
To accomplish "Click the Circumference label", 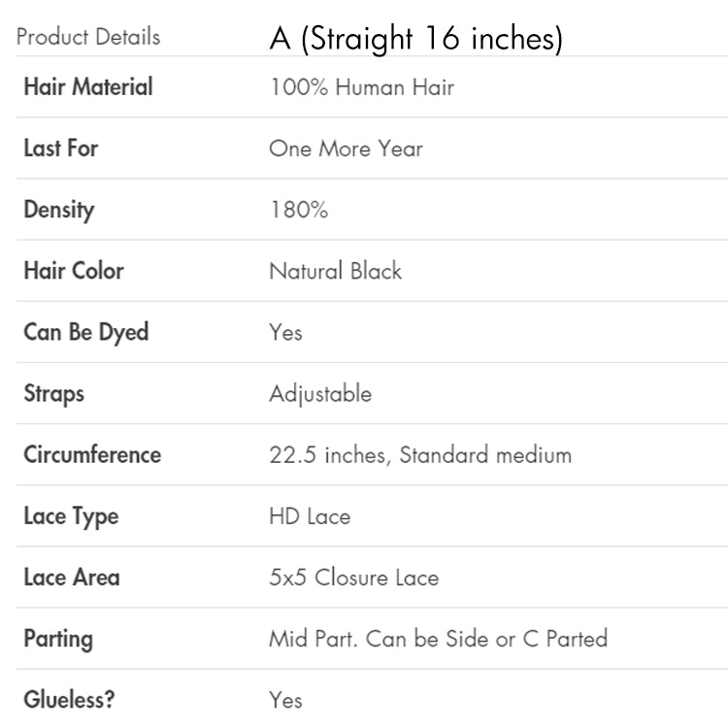I will 92,454.
